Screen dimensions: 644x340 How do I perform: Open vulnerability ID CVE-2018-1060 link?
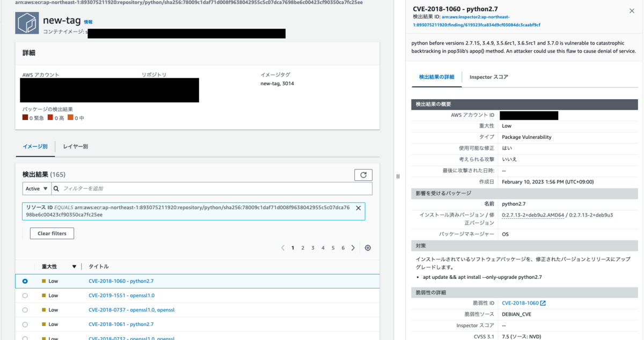pos(520,304)
